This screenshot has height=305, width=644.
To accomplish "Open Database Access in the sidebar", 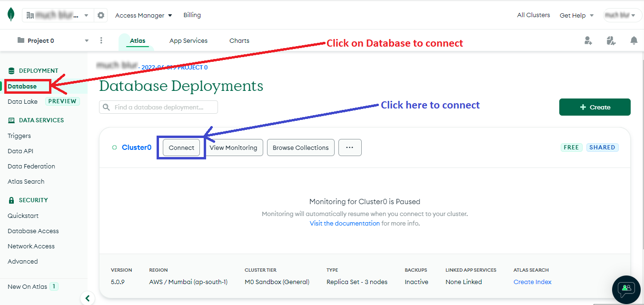I will pyautogui.click(x=33, y=231).
